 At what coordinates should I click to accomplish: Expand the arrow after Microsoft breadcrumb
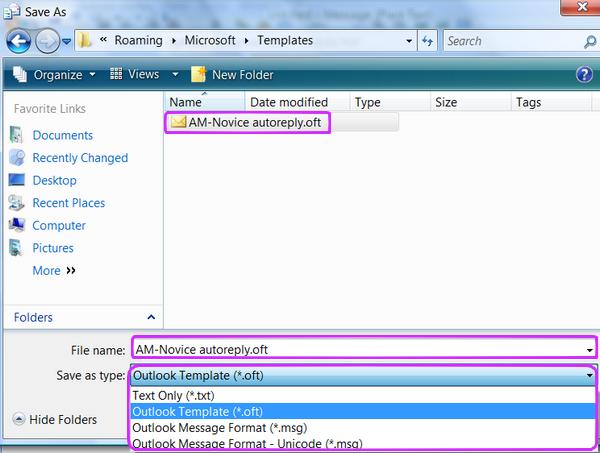click(246, 41)
